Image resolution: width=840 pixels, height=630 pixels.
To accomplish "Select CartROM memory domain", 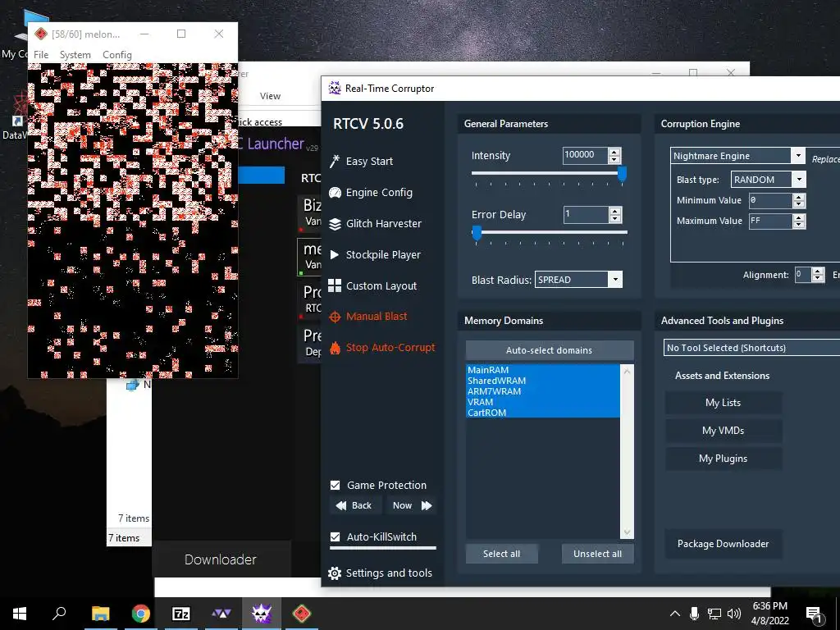I will pyautogui.click(x=543, y=413).
